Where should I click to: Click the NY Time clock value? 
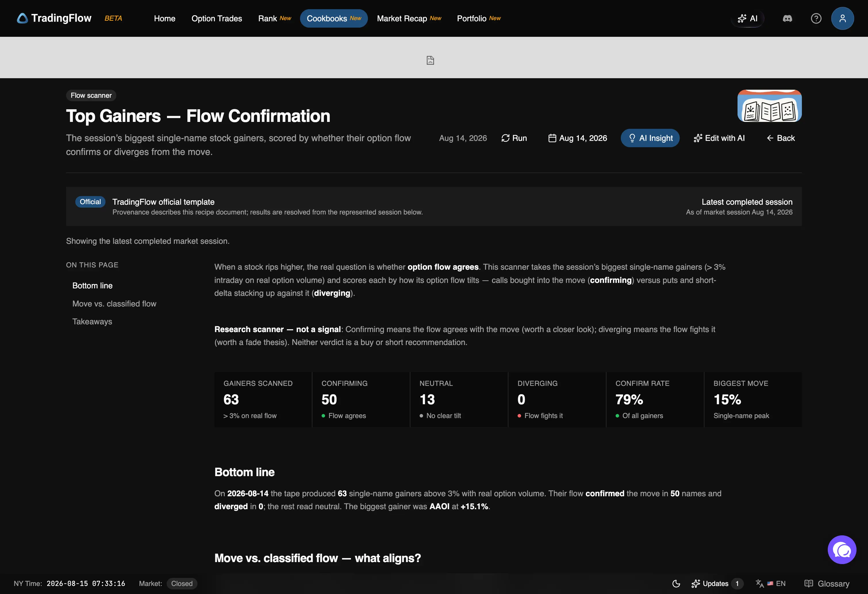86,584
